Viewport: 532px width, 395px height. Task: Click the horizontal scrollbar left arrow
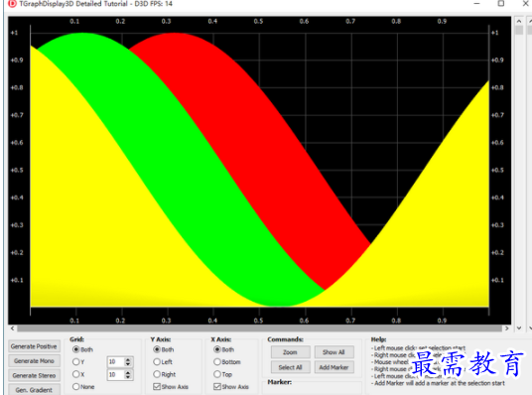pyautogui.click(x=13, y=329)
